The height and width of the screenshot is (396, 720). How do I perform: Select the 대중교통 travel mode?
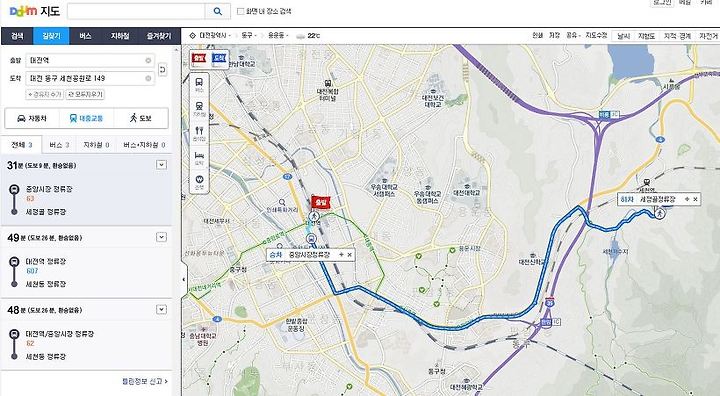pyautogui.click(x=86, y=119)
